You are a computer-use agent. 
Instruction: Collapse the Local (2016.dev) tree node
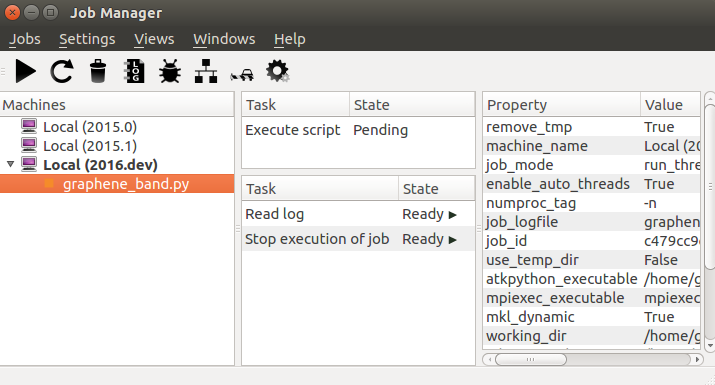pyautogui.click(x=10, y=164)
